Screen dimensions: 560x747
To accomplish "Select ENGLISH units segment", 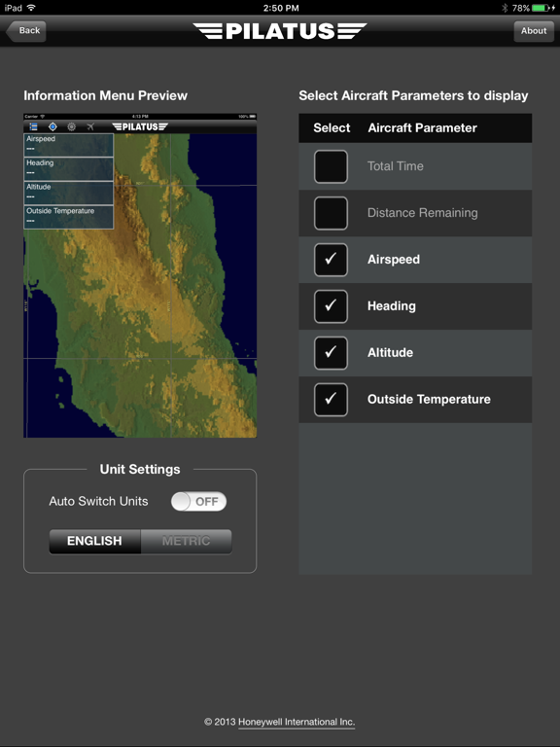I will click(94, 541).
